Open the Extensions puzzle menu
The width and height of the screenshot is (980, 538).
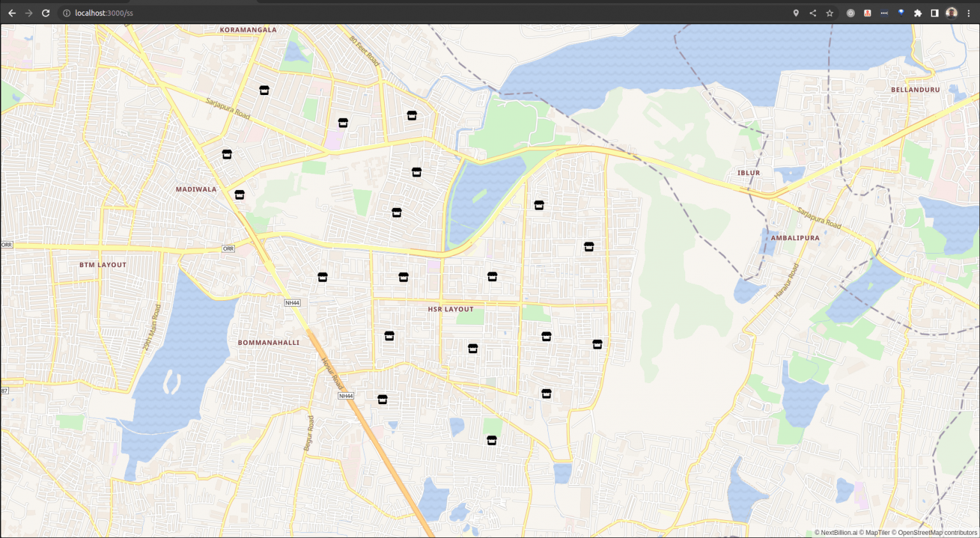coord(917,13)
